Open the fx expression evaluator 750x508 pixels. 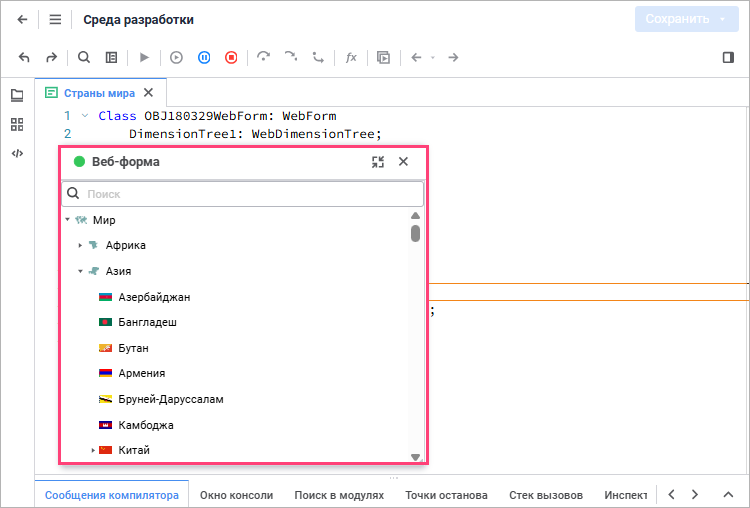pos(351,57)
